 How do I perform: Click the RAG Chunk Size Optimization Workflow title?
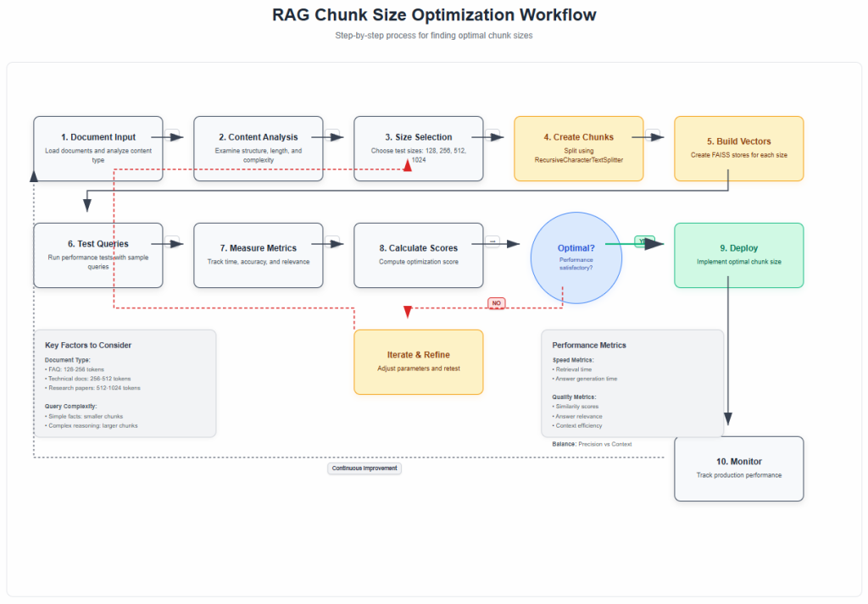(x=433, y=14)
